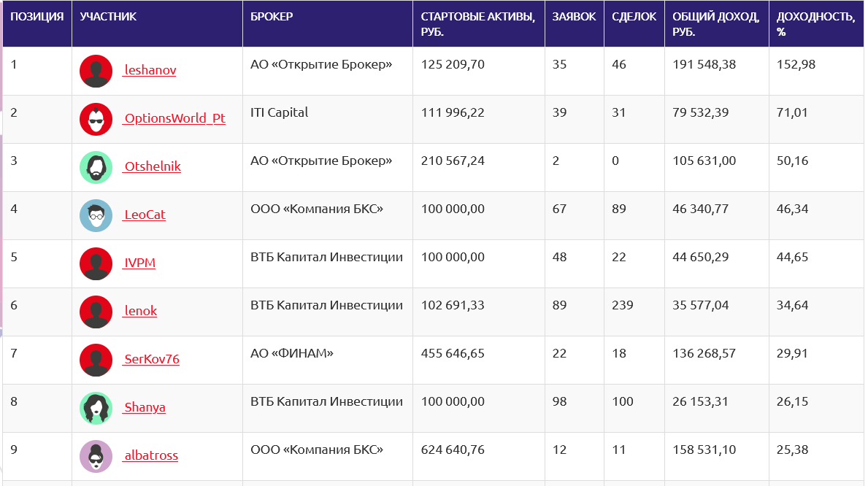The width and height of the screenshot is (868, 486).
Task: Click the СДЕЛОК column header
Action: pos(634,17)
